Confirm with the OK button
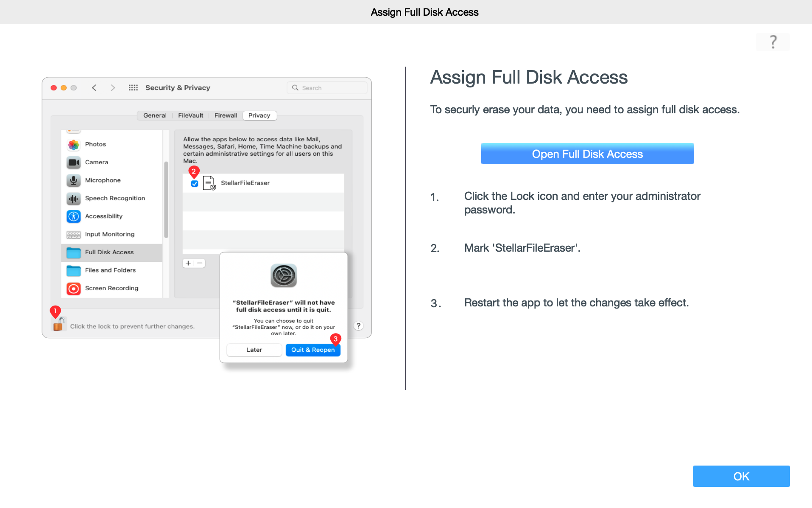This screenshot has width=812, height=508. click(741, 476)
